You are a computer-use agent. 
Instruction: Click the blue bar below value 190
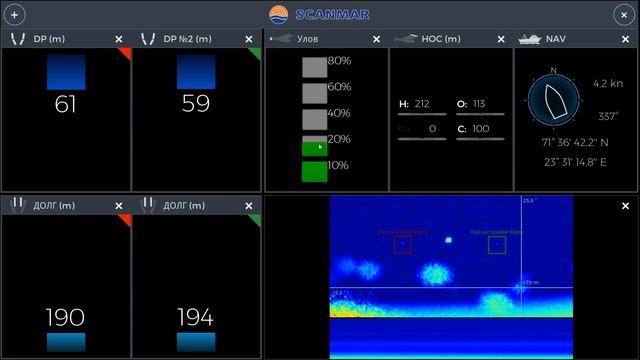pyautogui.click(x=66, y=342)
